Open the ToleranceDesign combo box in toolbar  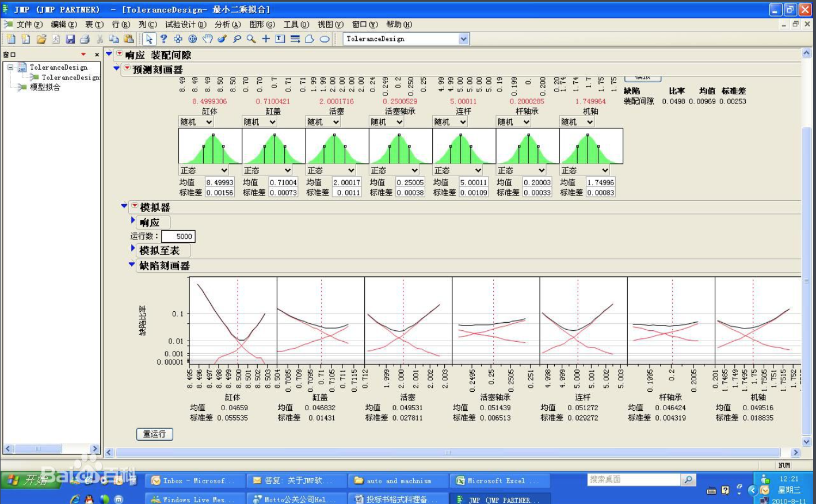coord(463,39)
